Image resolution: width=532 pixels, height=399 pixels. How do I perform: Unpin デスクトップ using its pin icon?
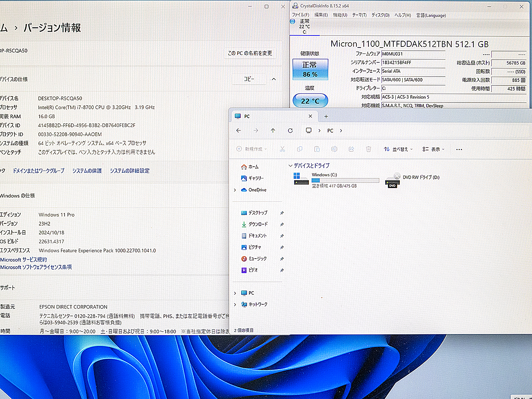[x=282, y=213]
